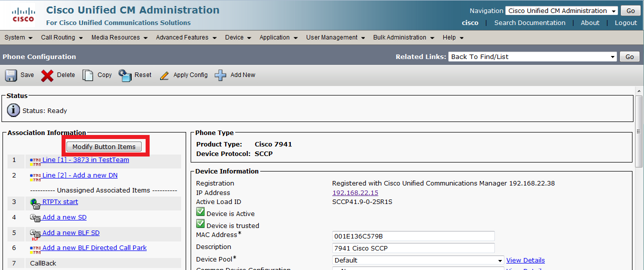Click the red X Delete icon

(47, 75)
